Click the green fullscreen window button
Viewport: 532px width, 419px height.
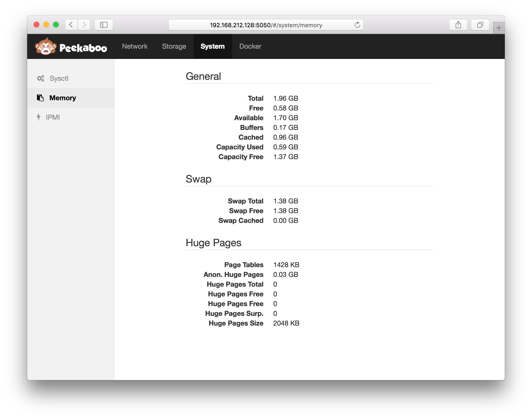pos(56,25)
